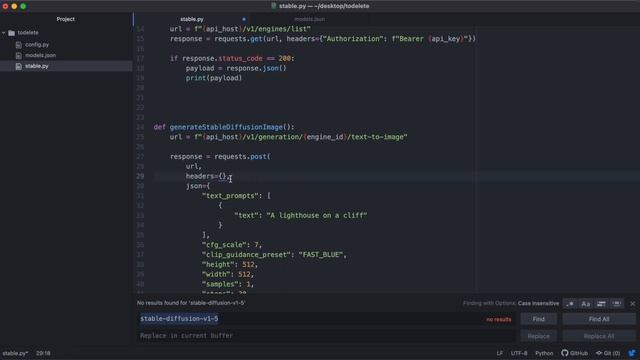Open the Git (0) panel from status bar
The width and height of the screenshot is (640, 360).
coord(608,353)
